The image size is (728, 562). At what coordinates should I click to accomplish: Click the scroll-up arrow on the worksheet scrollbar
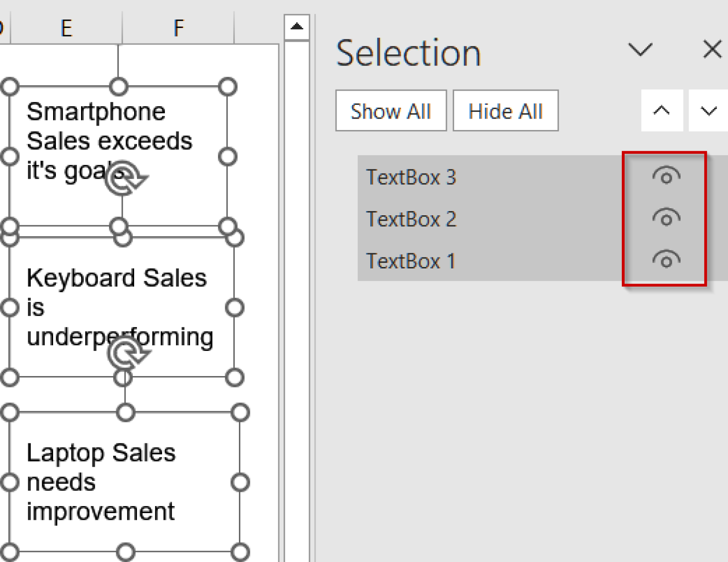coord(297,27)
